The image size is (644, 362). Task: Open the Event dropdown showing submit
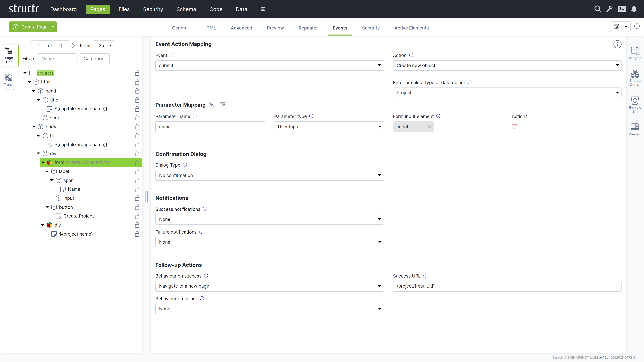tap(269, 66)
